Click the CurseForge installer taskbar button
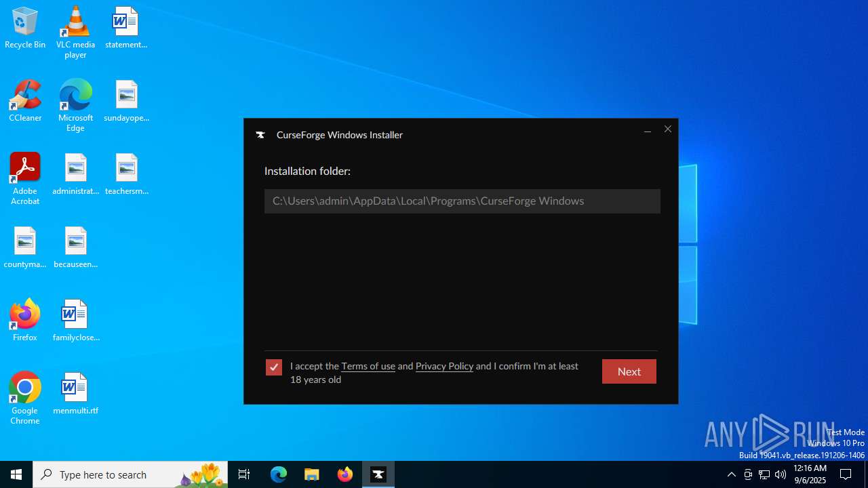This screenshot has height=488, width=868. [378, 474]
